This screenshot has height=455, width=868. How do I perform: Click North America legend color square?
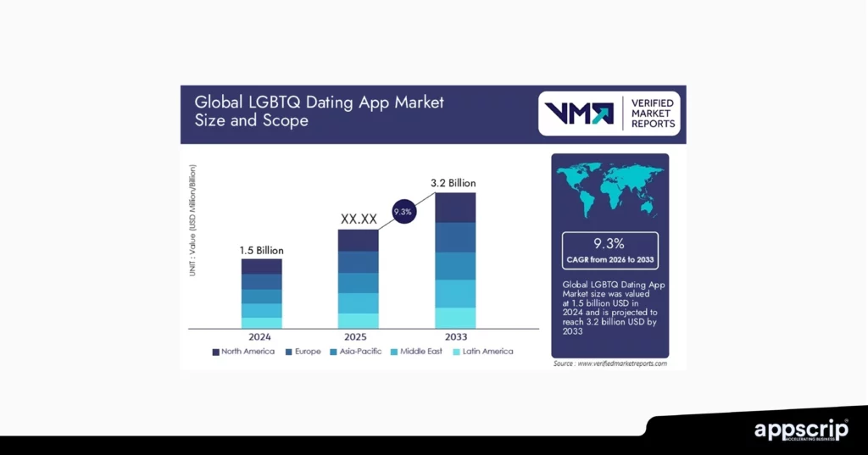pyautogui.click(x=215, y=351)
